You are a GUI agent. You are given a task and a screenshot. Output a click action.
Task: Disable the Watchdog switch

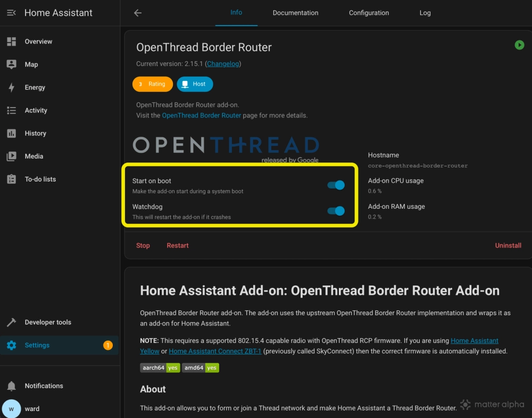336,211
